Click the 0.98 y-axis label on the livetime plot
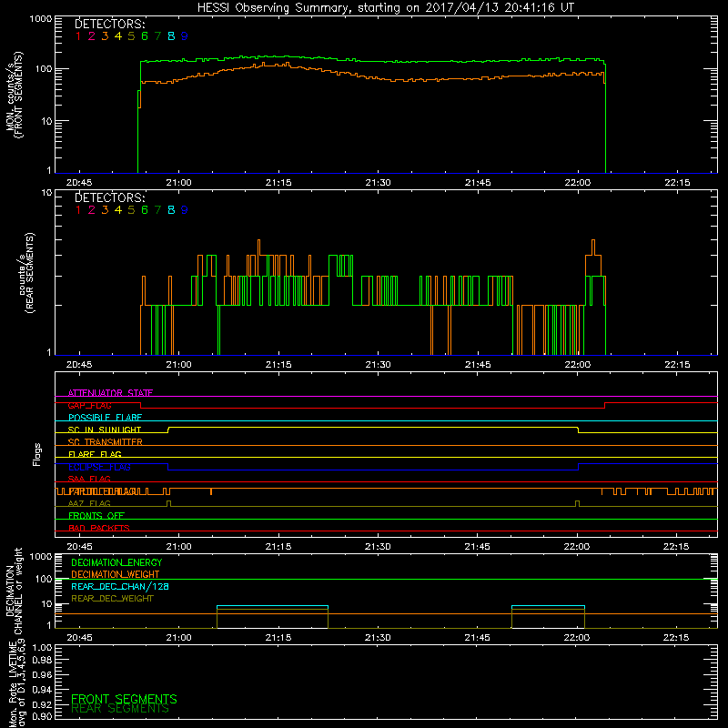 (42, 661)
